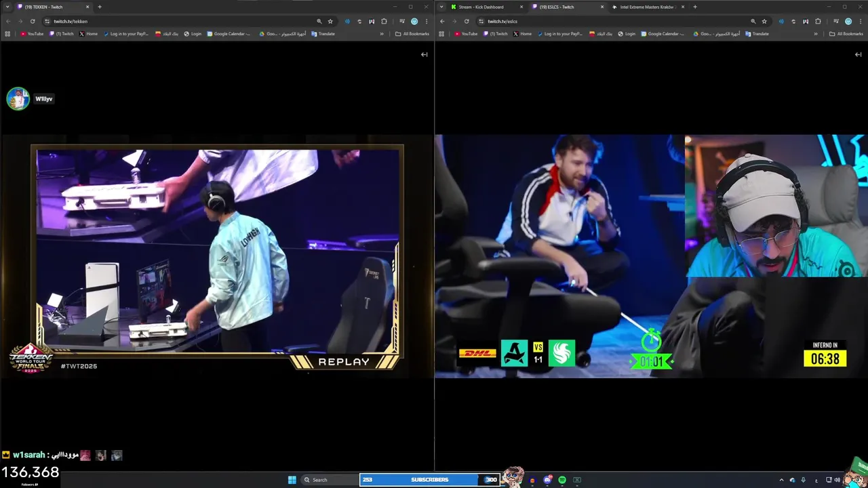Screen dimensions: 868x488
Task: Open media control icon in left browser toolbar
Action: 402,21
